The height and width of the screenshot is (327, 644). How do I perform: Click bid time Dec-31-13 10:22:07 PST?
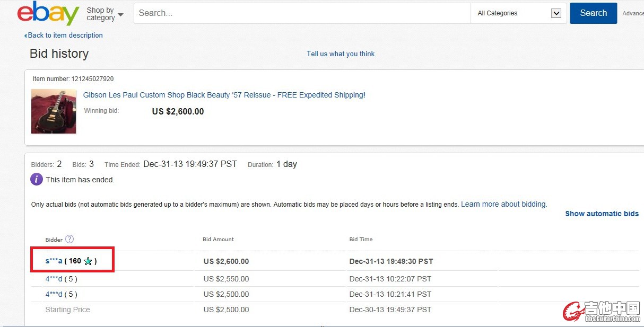(390, 279)
